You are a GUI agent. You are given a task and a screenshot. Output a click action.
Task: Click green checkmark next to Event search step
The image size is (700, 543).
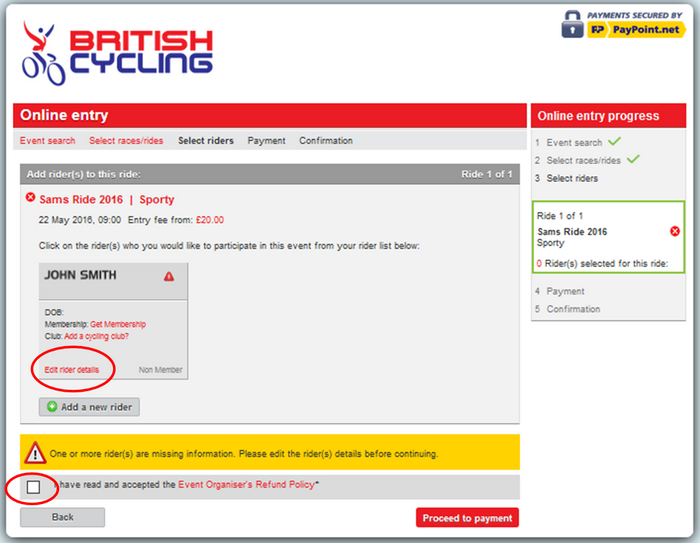614,142
